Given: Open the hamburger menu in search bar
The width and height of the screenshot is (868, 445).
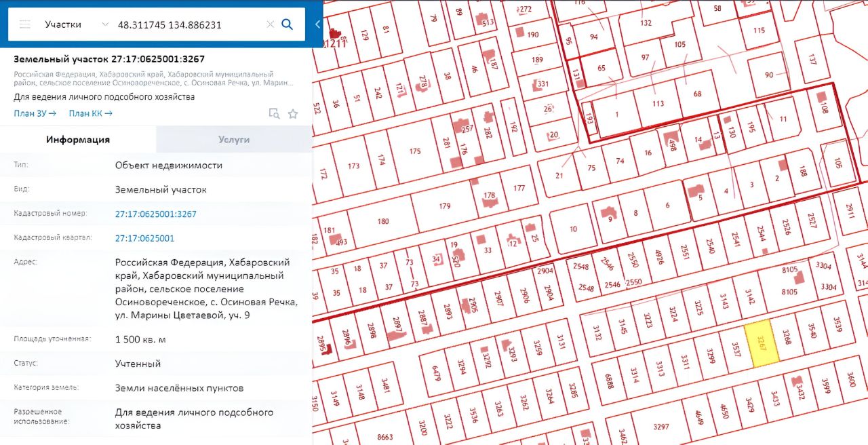Looking at the screenshot, I should pos(25,24).
